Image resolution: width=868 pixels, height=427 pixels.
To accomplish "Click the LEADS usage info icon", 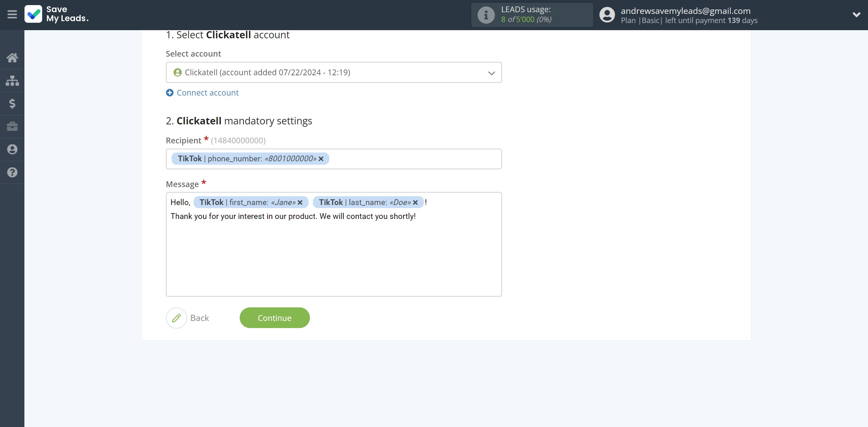I will (486, 15).
